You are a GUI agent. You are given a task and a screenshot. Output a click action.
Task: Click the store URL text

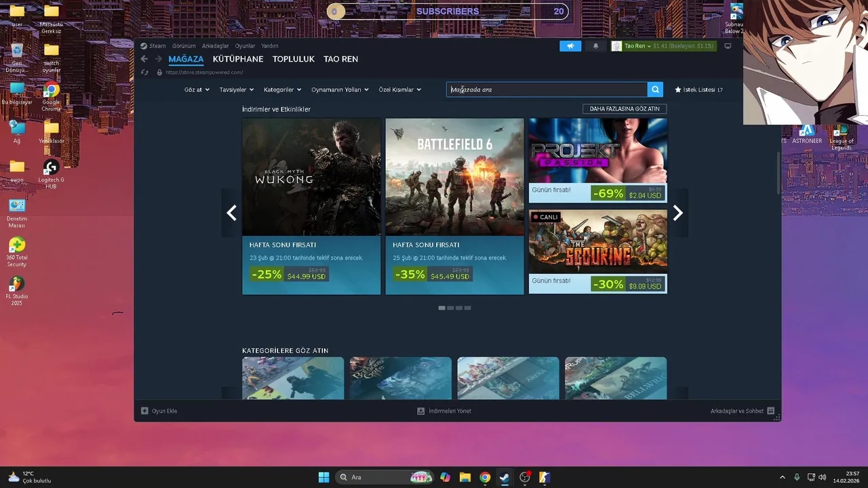pos(204,73)
